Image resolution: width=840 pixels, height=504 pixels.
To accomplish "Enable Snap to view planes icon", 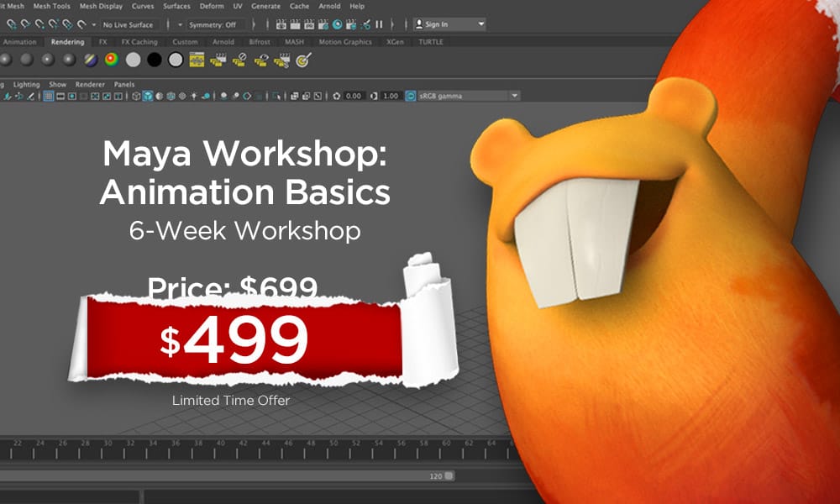I will pyautogui.click(x=67, y=24).
